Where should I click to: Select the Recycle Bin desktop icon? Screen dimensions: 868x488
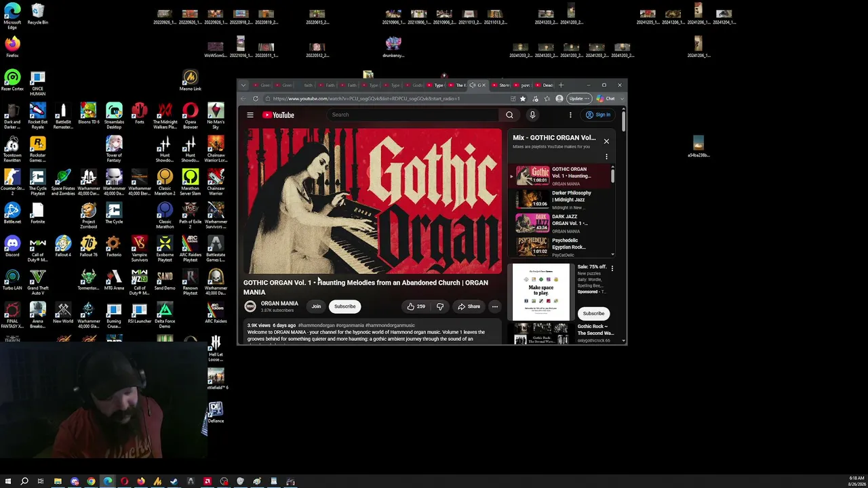(x=38, y=15)
